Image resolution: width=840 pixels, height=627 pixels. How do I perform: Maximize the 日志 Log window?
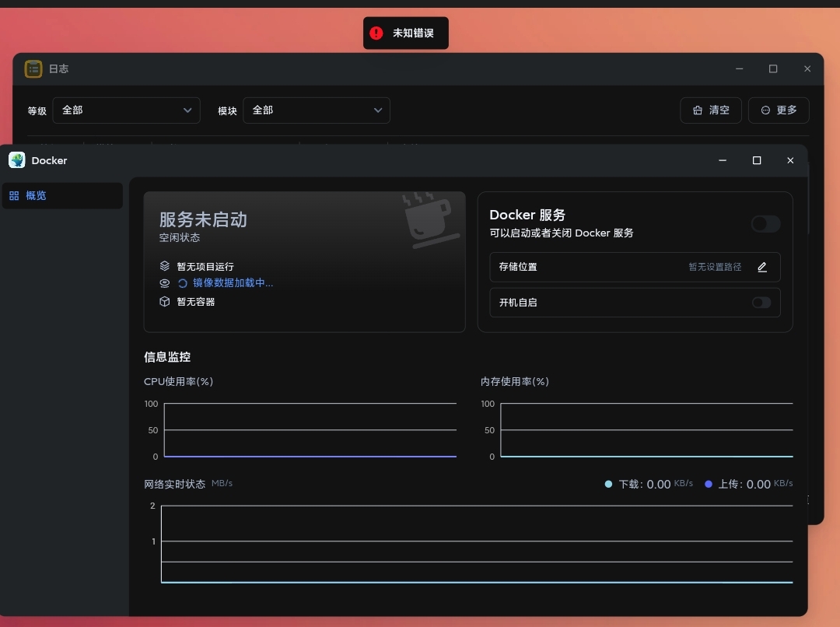tap(773, 68)
